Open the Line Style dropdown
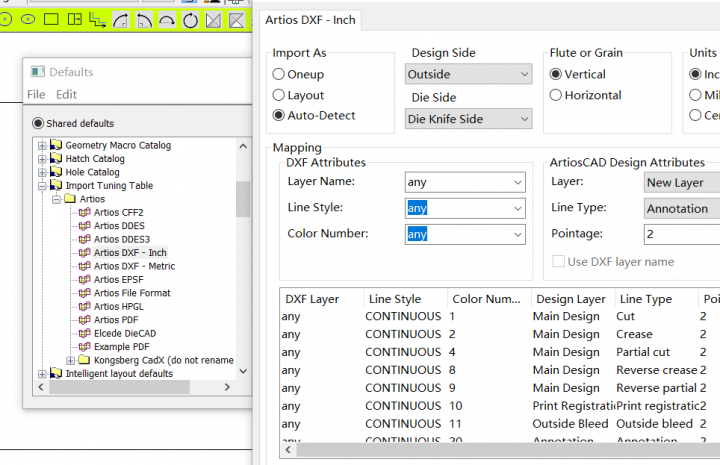 [x=465, y=208]
